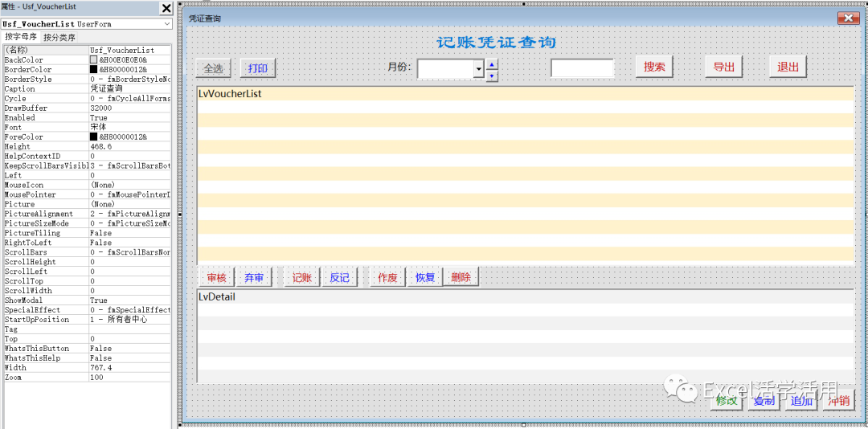Click the 打印 button
868x429 pixels.
(x=257, y=68)
